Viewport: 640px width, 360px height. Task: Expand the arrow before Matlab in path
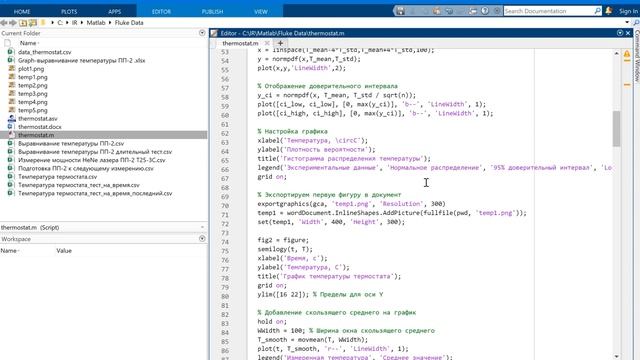click(x=82, y=23)
